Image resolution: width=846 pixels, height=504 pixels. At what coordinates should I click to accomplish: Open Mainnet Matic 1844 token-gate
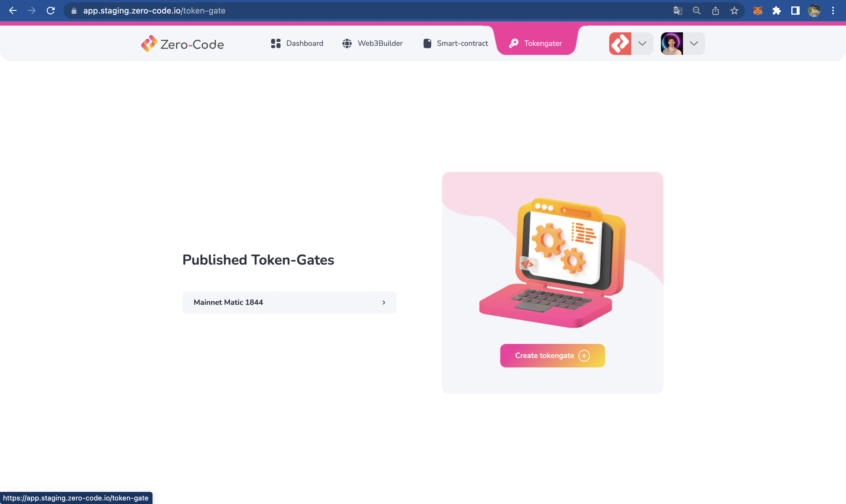click(289, 302)
